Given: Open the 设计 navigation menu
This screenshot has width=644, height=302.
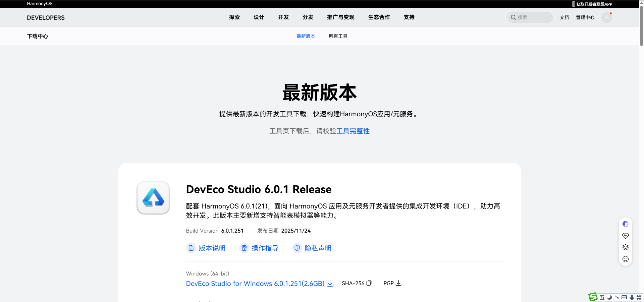Looking at the screenshot, I should (x=259, y=17).
